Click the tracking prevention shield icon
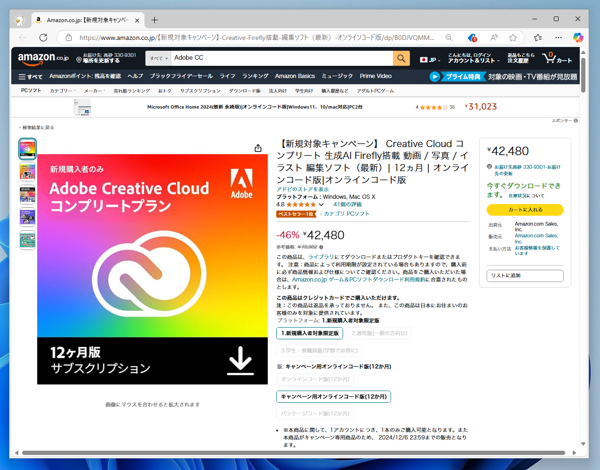 pyautogui.click(x=472, y=38)
